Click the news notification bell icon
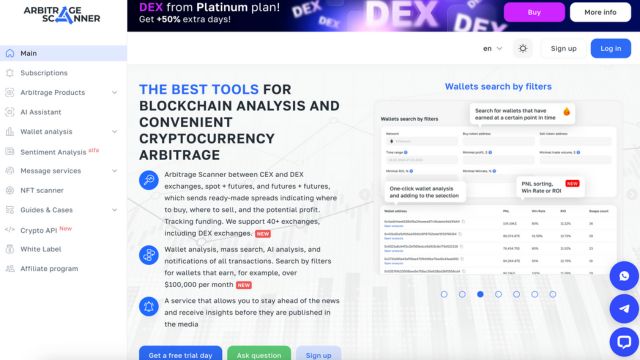Viewport: 640px width, 360px height. coord(149,307)
